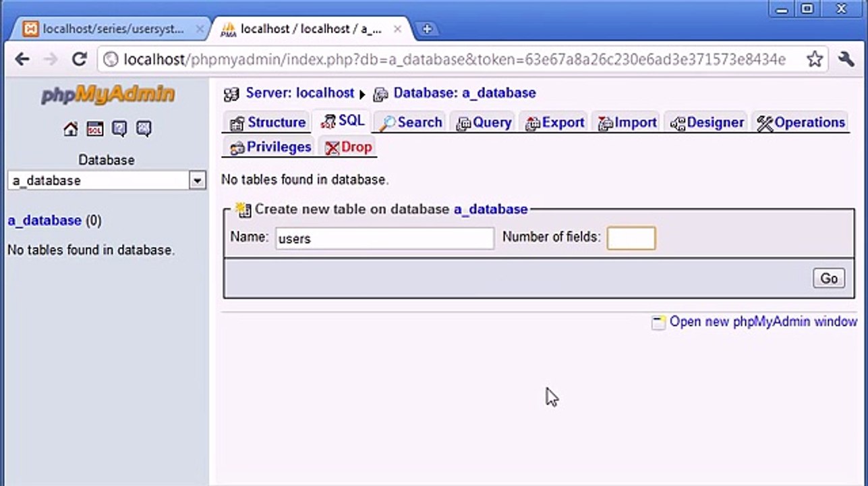Click the Drop database tab
The height and width of the screenshot is (486, 868).
[348, 146]
